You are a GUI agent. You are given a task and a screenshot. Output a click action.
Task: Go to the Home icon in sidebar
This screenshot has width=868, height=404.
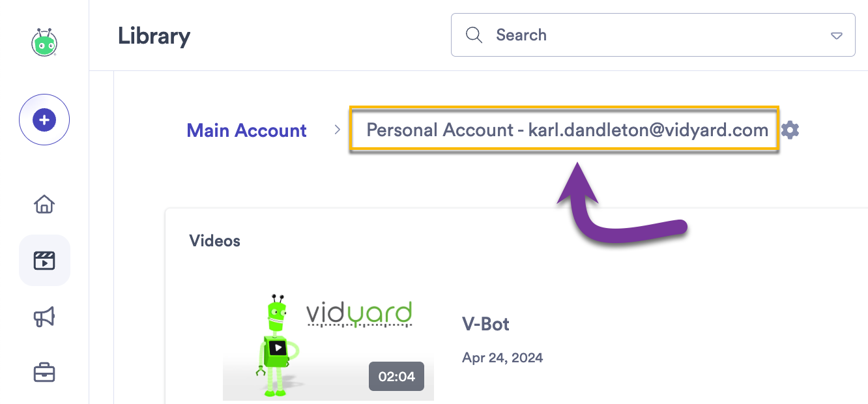click(44, 204)
